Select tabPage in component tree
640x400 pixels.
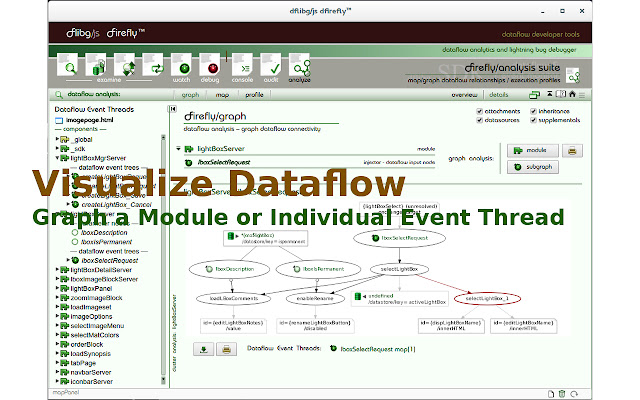pyautogui.click(x=83, y=363)
